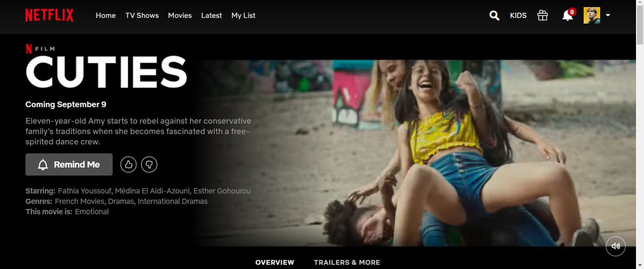This screenshot has height=269, width=644.
Task: Click the CUTIES title logo
Action: [106, 71]
